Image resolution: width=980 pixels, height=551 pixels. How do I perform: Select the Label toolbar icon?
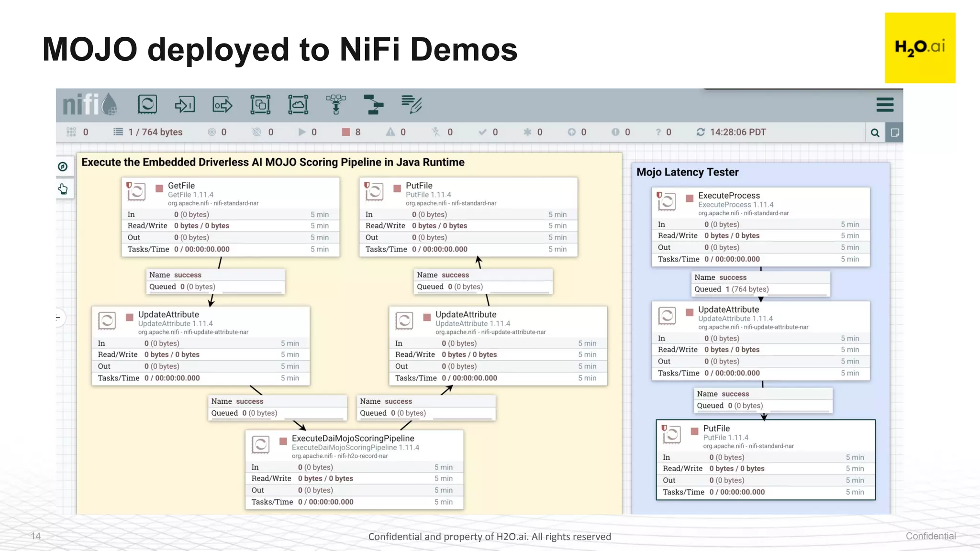coord(411,104)
